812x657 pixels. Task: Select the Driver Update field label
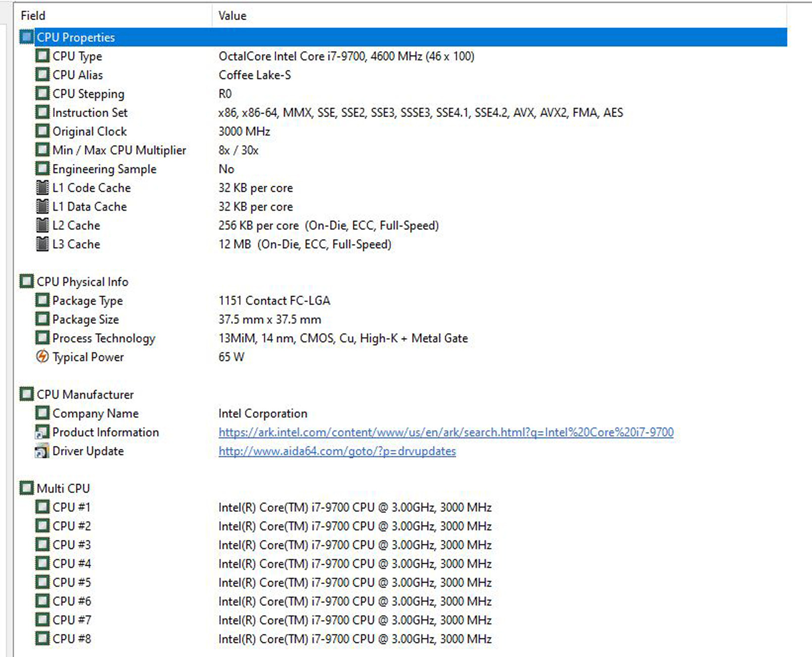tap(88, 451)
